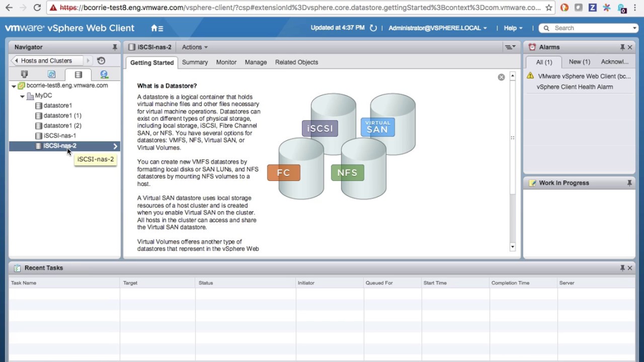Click the Alarms clock icon
This screenshot has width=644, height=362.
pyautogui.click(x=532, y=47)
